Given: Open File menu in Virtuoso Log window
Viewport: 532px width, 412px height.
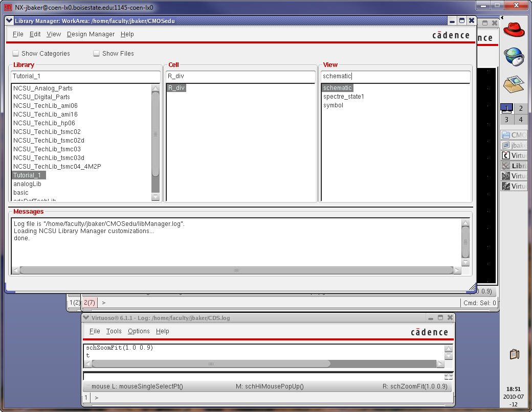Looking at the screenshot, I should pos(95,331).
